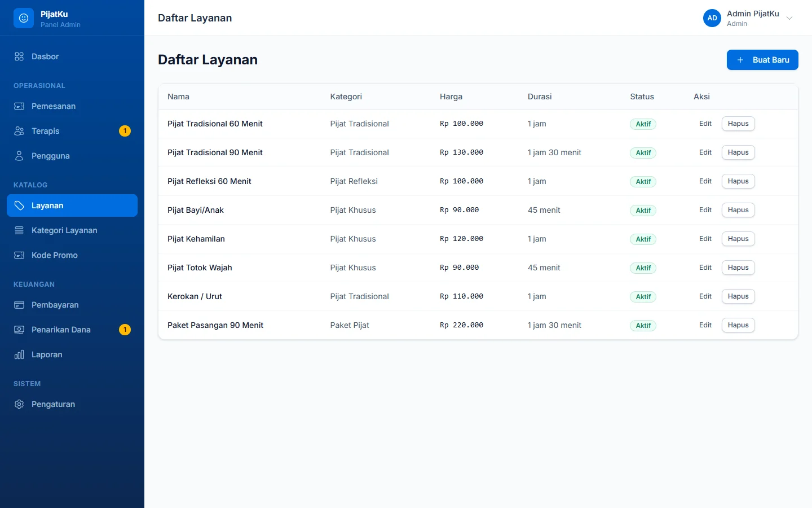
Task: Click the AD avatar circle
Action: pos(712,18)
